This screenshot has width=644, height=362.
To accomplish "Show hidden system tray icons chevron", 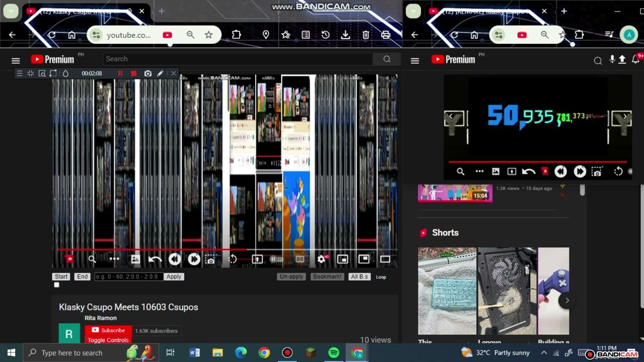I will pyautogui.click(x=544, y=353).
